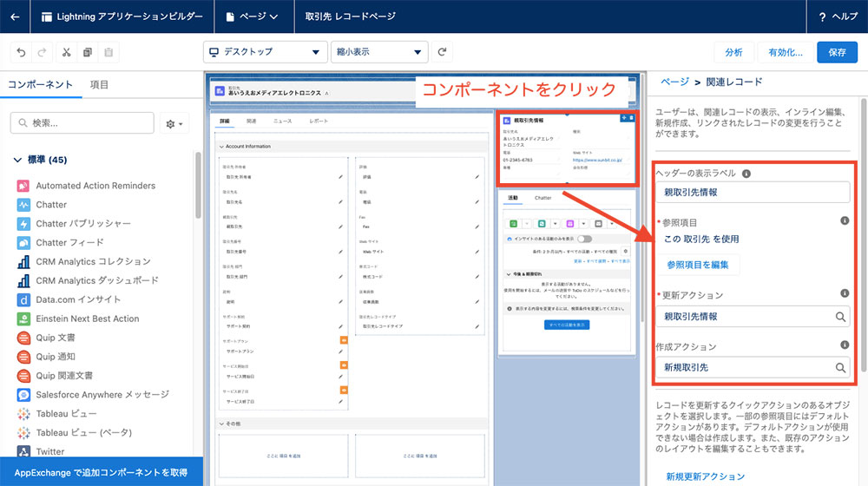Image resolution: width=868 pixels, height=486 pixels.
Task: Select Quip 通知 component icon
Action: (23, 357)
